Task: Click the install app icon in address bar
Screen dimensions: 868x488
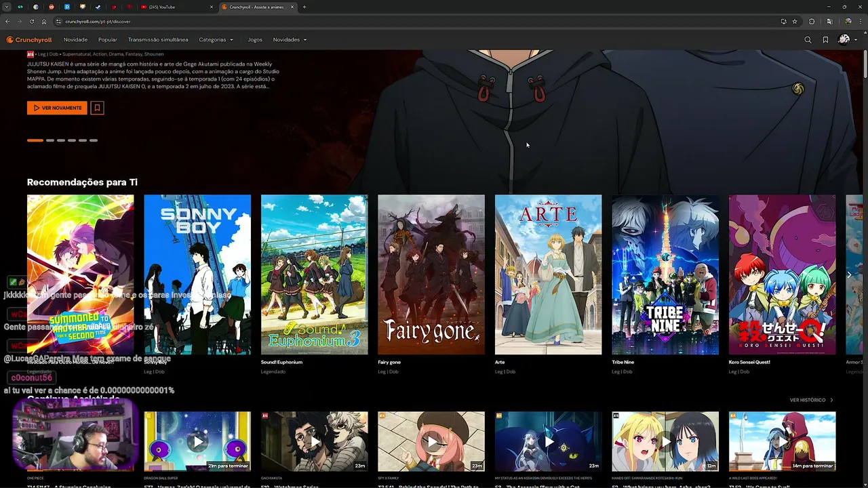Action: [783, 22]
